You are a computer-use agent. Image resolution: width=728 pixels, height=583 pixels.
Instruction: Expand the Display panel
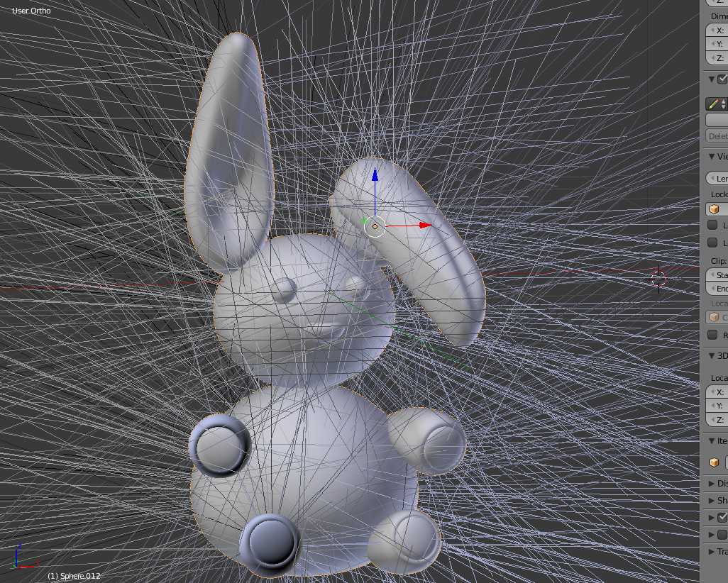[712, 483]
